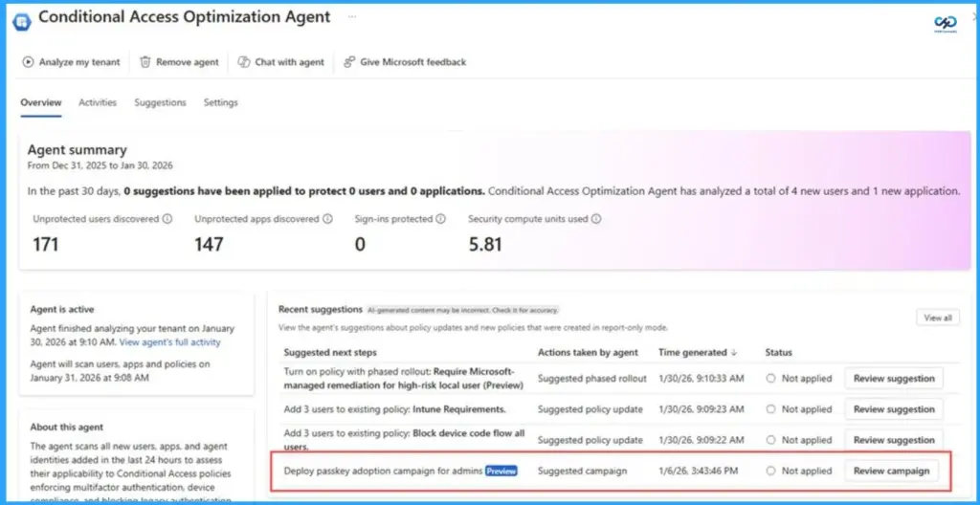This screenshot has width=980, height=505.
Task: Click the 1/6/26, 3:43:46 PM timestamp
Action: [698, 471]
